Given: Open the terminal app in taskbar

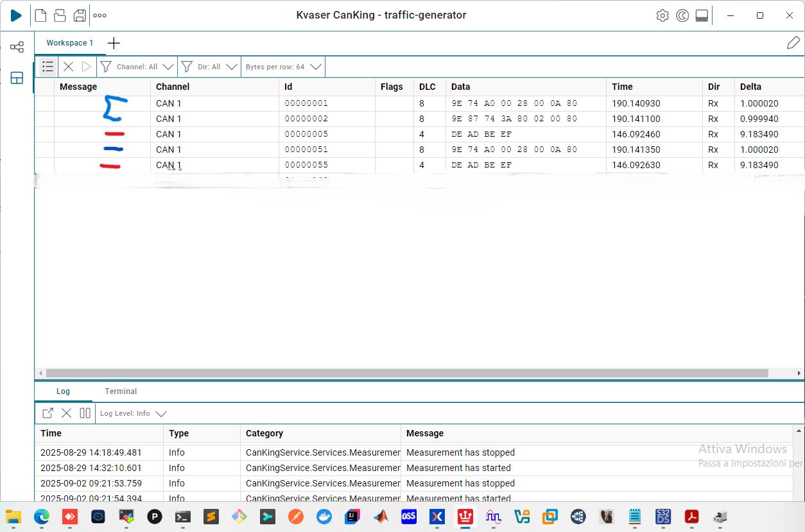Looking at the screenshot, I should point(183,517).
